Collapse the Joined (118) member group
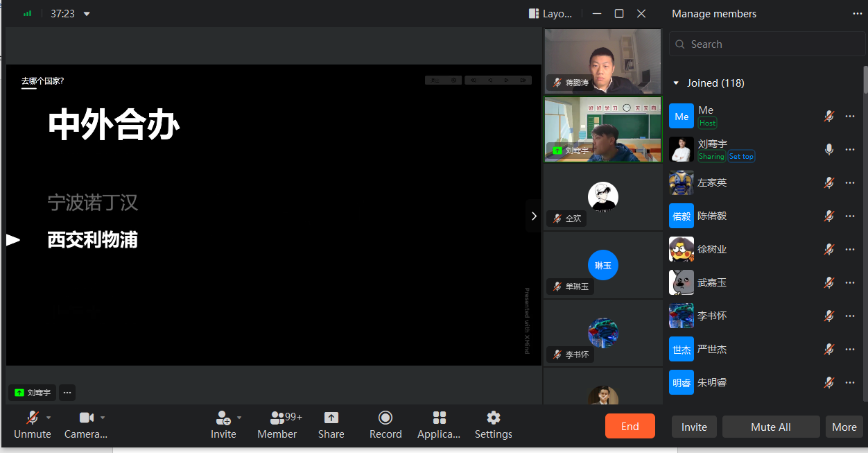This screenshot has width=868, height=453. click(677, 83)
